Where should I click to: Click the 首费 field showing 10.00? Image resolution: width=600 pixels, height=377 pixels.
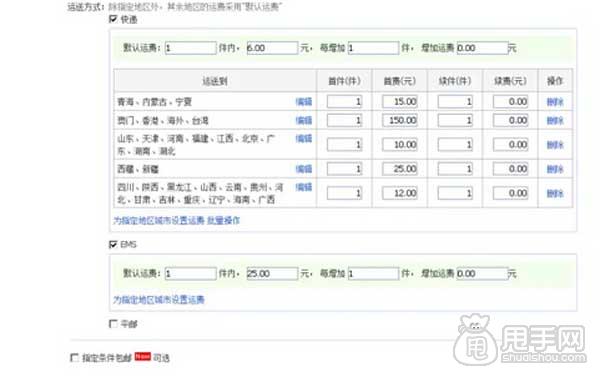click(400, 145)
